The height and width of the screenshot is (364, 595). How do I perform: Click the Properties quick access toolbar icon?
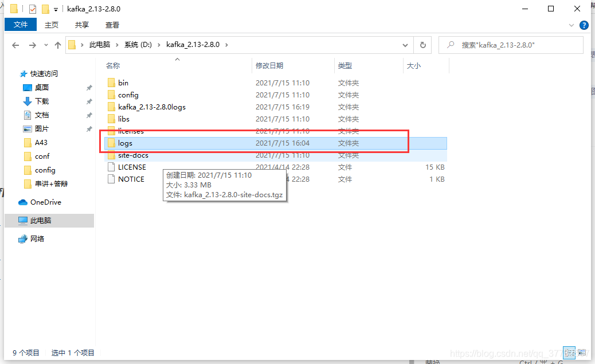click(x=33, y=9)
